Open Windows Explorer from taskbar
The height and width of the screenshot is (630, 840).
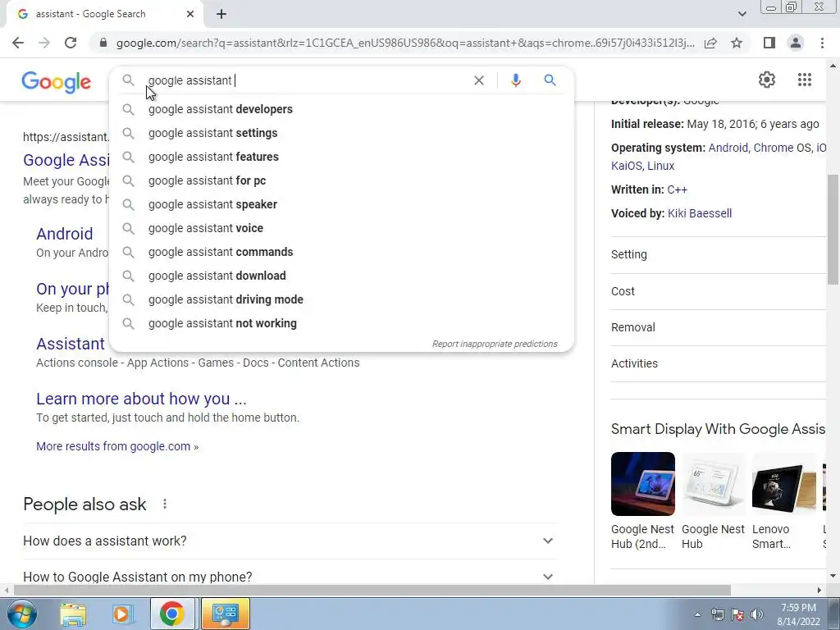pyautogui.click(x=73, y=614)
